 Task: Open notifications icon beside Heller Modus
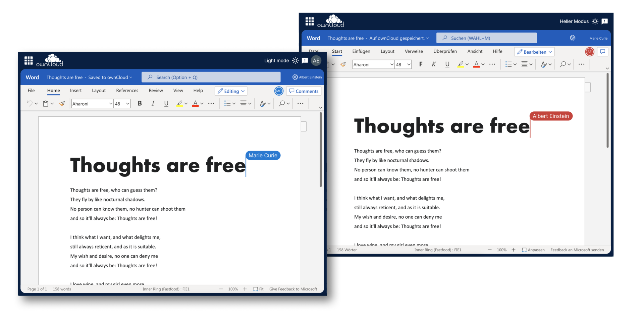tap(605, 21)
